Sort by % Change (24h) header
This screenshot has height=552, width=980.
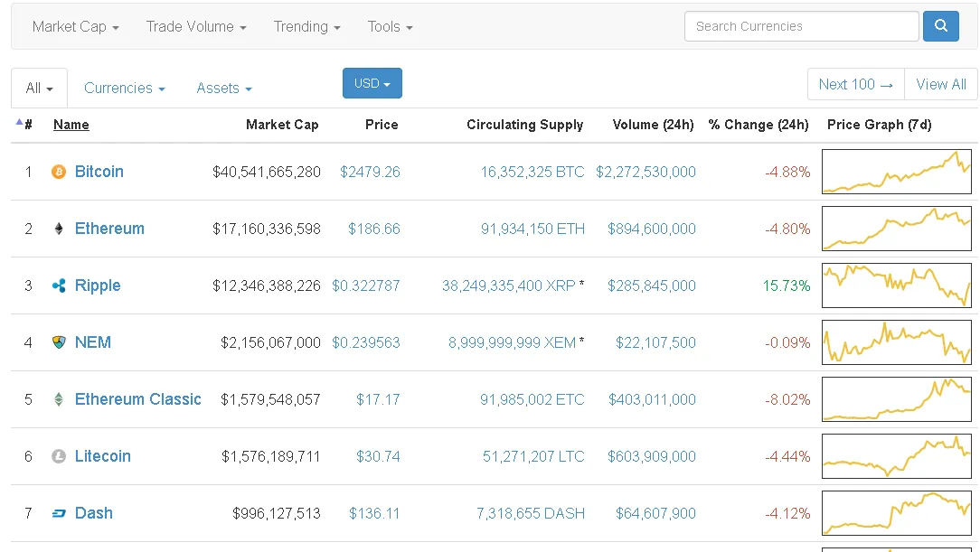(759, 125)
